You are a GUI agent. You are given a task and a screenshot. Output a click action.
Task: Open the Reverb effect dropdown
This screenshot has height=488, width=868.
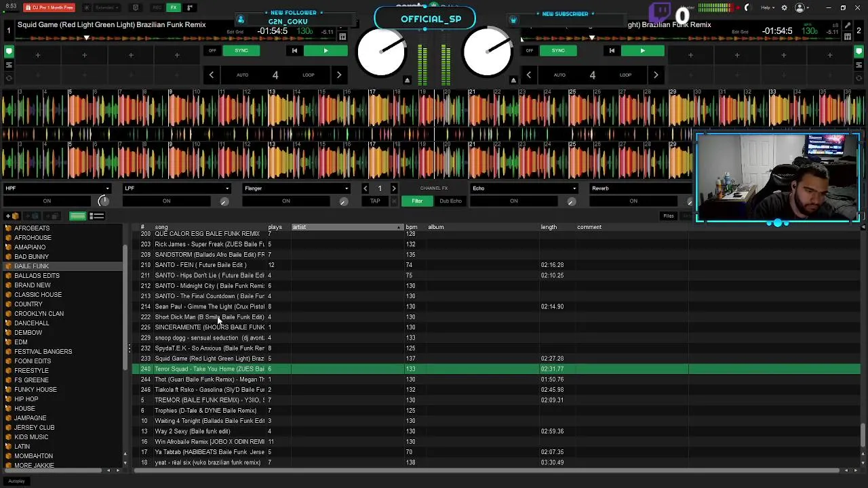coord(640,188)
